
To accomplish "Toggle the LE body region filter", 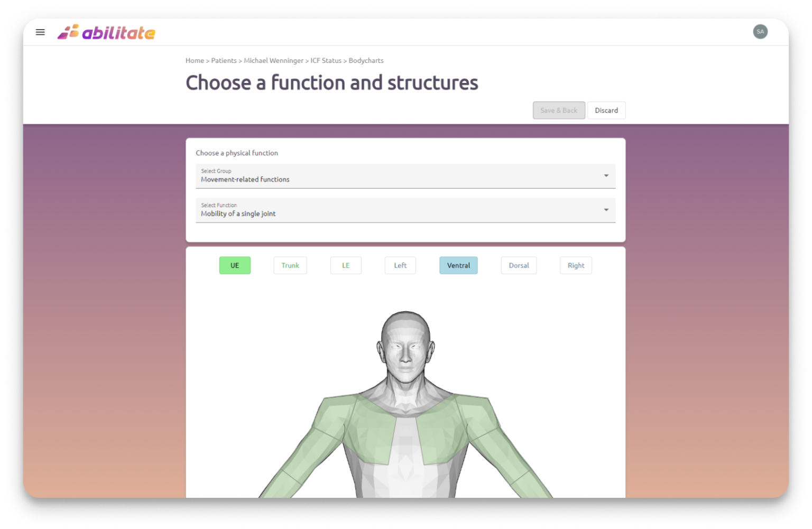I will point(346,265).
